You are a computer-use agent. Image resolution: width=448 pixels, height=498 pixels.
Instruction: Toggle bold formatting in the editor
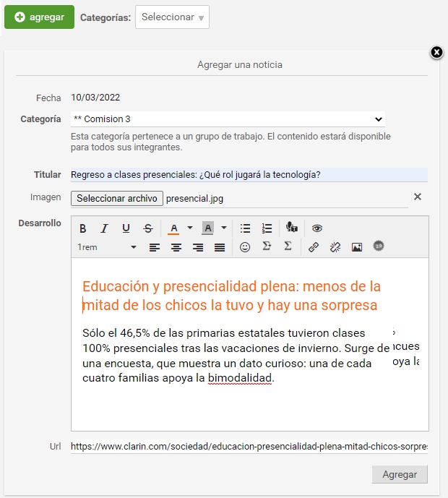[83, 228]
